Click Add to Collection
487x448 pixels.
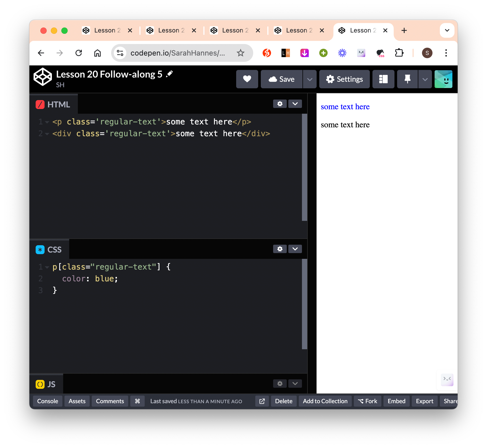coord(325,401)
